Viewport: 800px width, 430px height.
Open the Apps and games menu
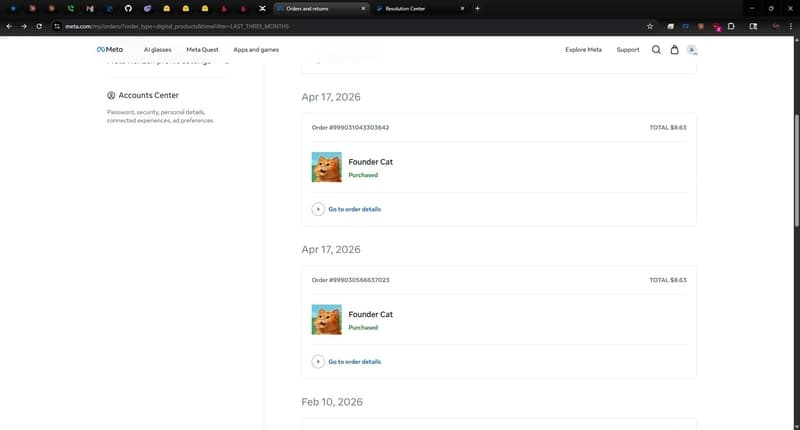click(256, 50)
